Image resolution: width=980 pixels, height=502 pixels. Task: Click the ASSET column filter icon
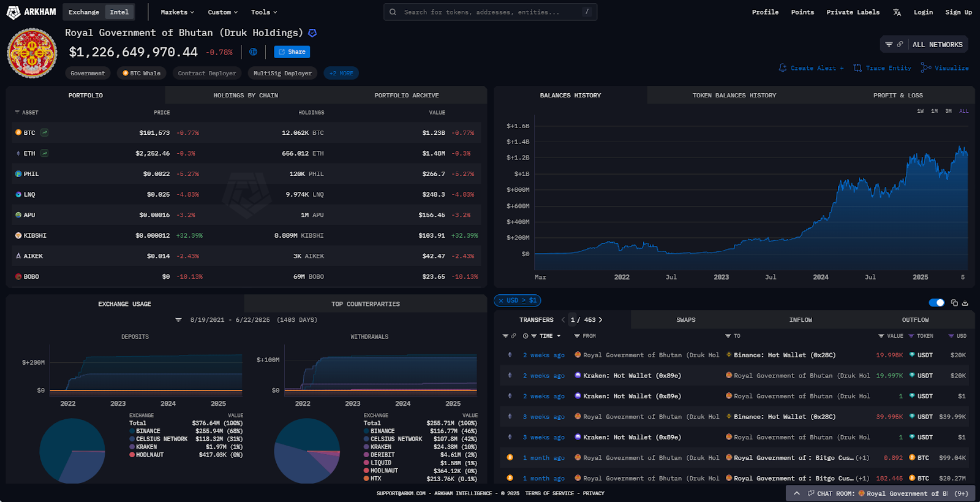point(17,113)
